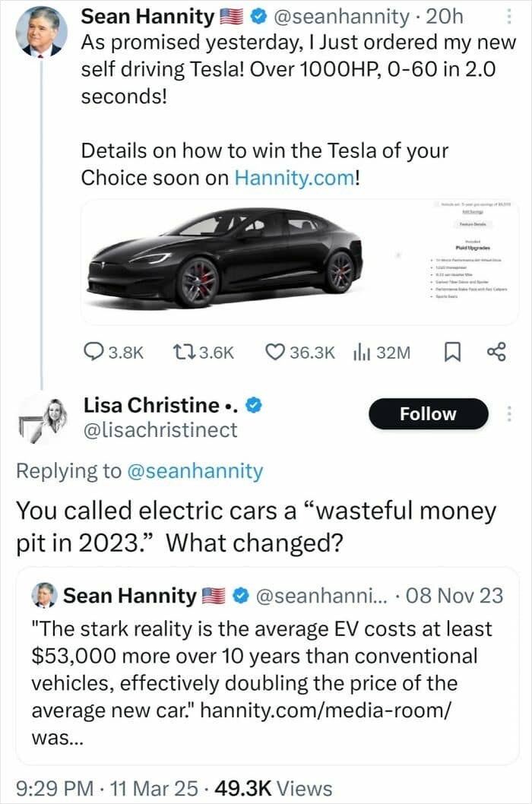Click Lisa Christine's blue verified badge
The width and height of the screenshot is (532, 804).
pyautogui.click(x=256, y=404)
